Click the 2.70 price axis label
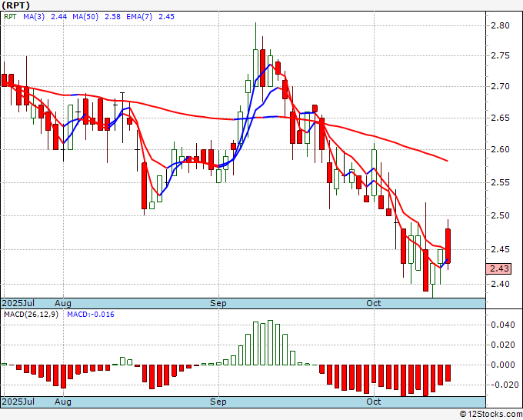523x420 pixels. click(x=501, y=86)
